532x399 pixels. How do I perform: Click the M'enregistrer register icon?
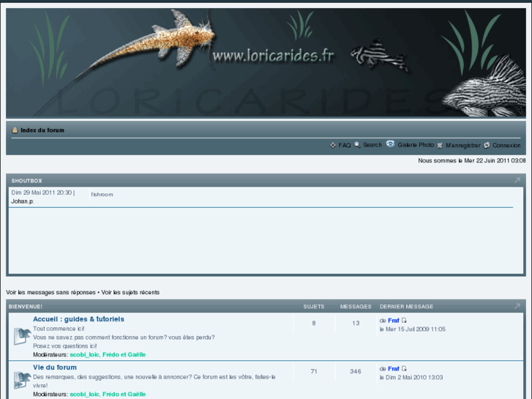[x=440, y=146]
